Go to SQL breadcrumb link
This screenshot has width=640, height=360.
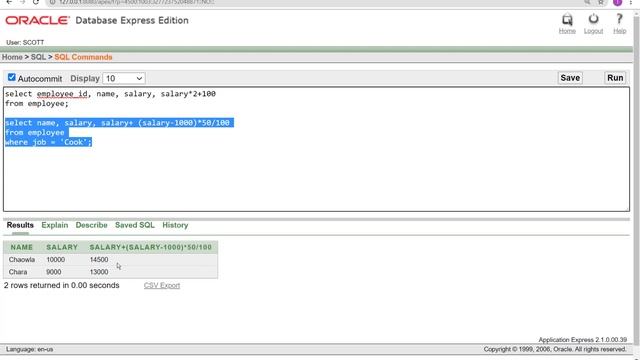tap(38, 57)
